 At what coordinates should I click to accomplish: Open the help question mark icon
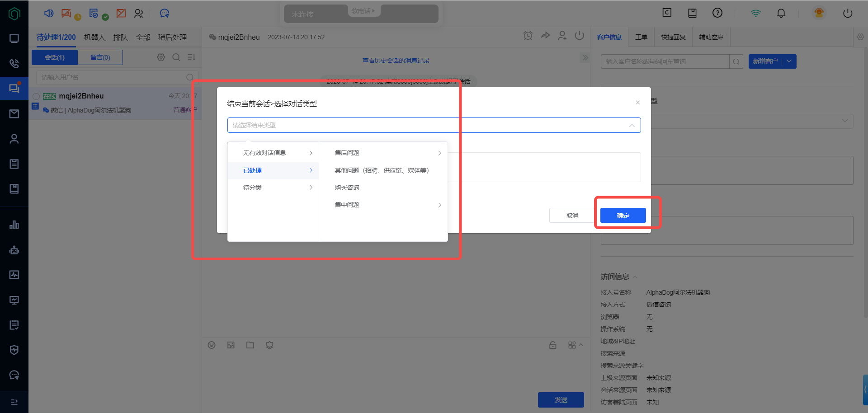[717, 13]
